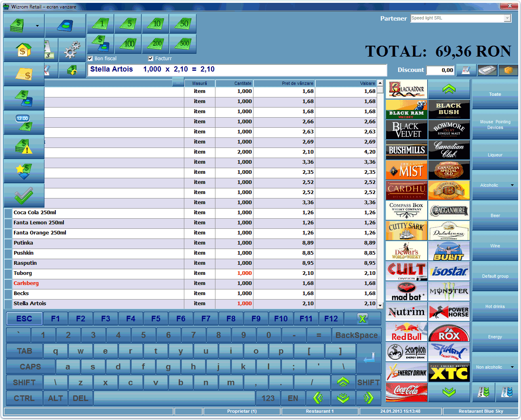521x420 pixels.
Task: Select the Wine category
Action: pyautogui.click(x=495, y=246)
